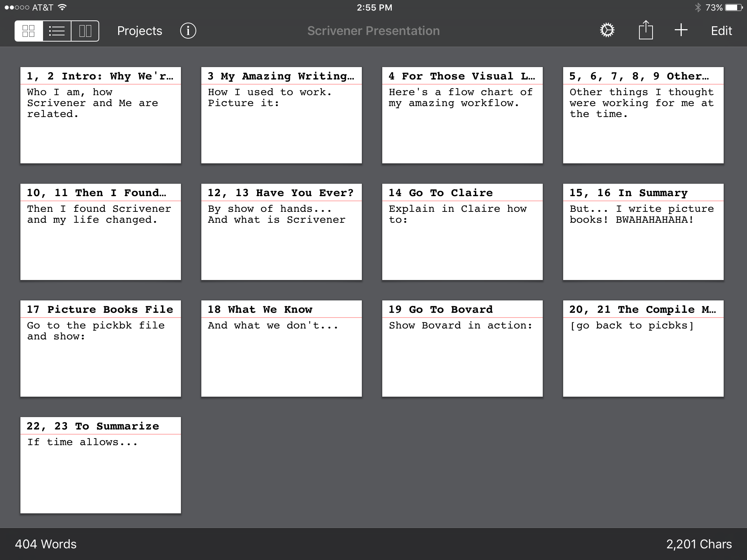Viewport: 747px width, 560px height.
Task: Open card '15, 16 In Summary'
Action: (643, 232)
